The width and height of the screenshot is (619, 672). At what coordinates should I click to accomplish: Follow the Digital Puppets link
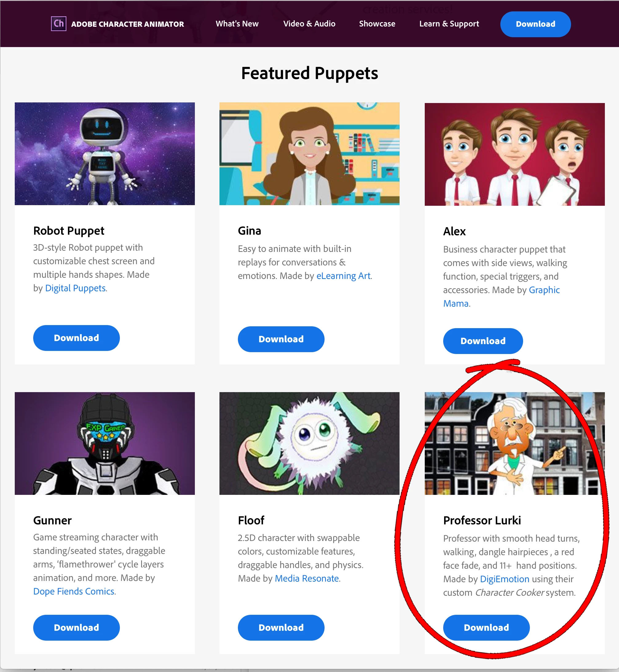tap(75, 288)
